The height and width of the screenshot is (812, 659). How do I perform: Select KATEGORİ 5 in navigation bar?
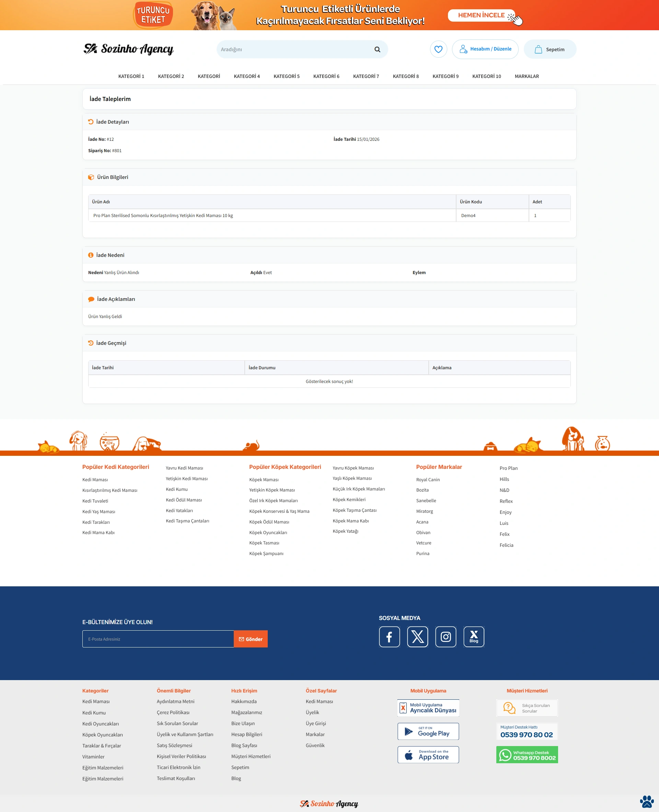click(x=286, y=76)
